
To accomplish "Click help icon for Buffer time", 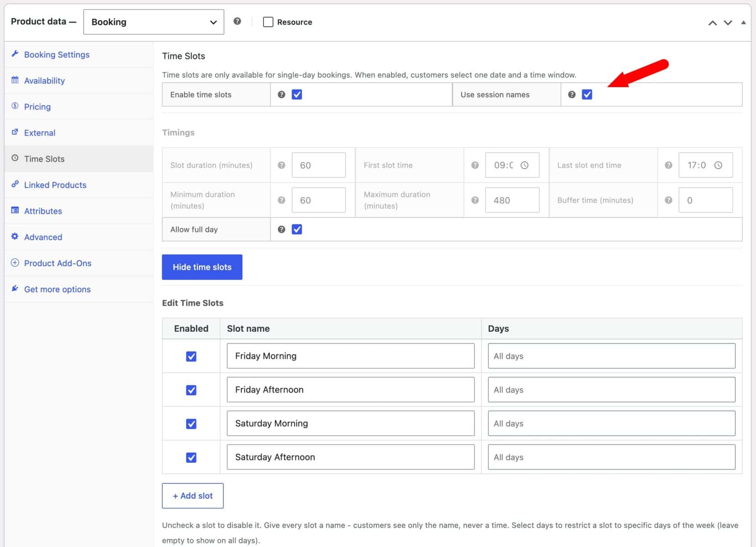I will (x=668, y=200).
